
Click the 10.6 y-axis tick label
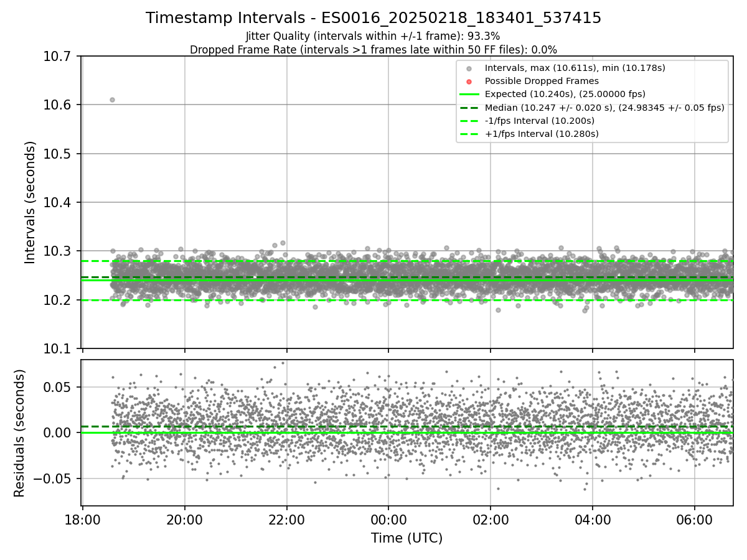tap(57, 105)
